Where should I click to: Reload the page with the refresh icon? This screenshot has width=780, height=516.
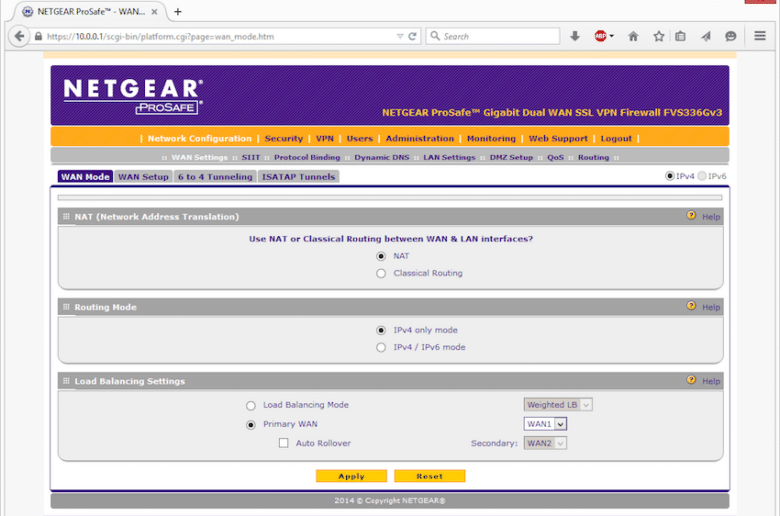pos(412,36)
